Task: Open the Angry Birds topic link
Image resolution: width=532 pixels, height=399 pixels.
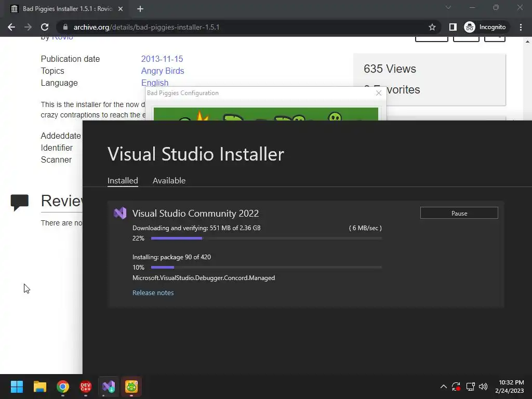Action: pyautogui.click(x=163, y=71)
